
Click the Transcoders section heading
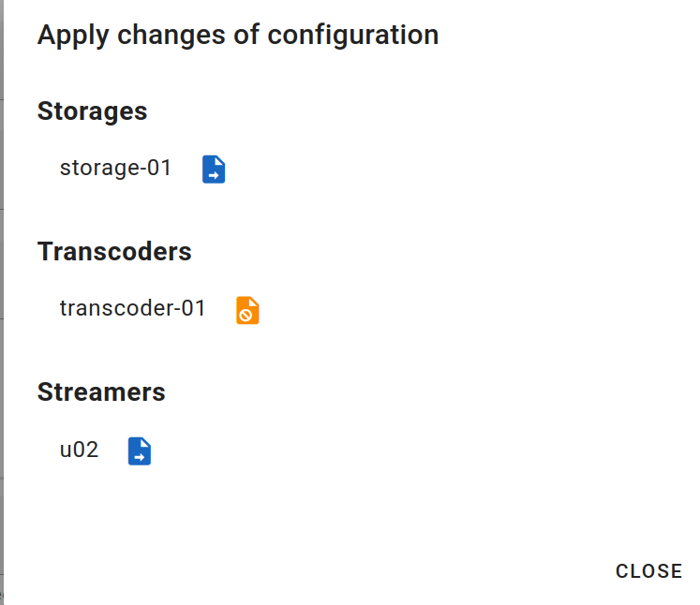click(x=114, y=252)
